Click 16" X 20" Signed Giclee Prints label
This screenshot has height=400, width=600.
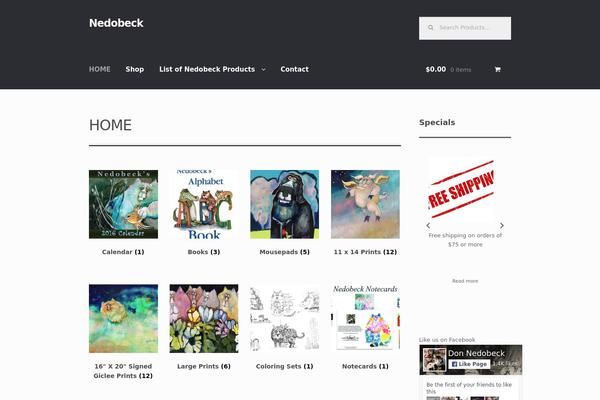(123, 371)
